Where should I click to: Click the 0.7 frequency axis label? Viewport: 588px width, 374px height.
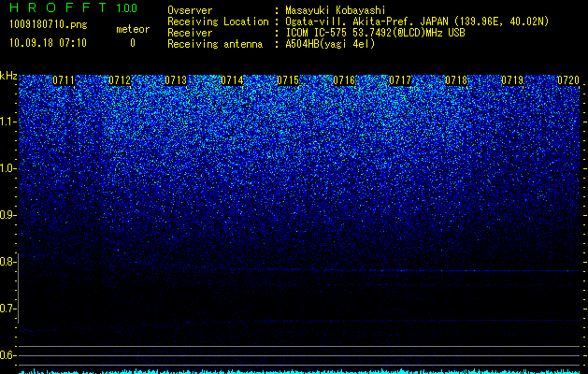[x=7, y=309]
